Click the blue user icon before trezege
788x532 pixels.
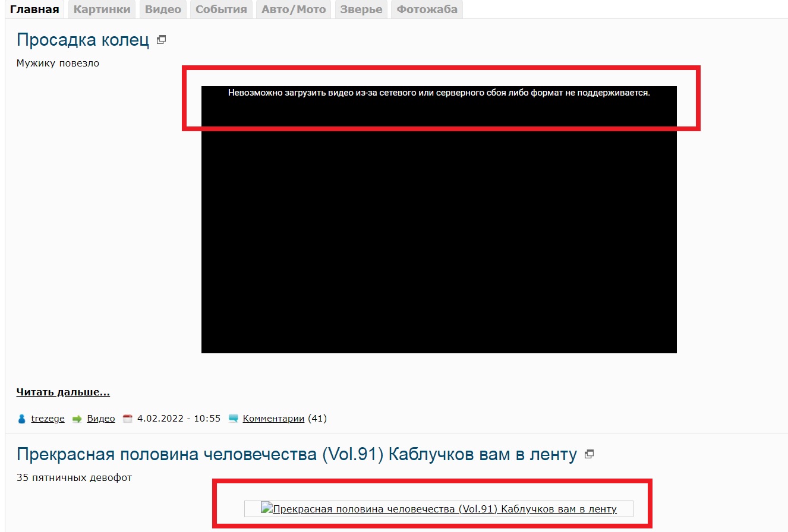tap(22, 419)
